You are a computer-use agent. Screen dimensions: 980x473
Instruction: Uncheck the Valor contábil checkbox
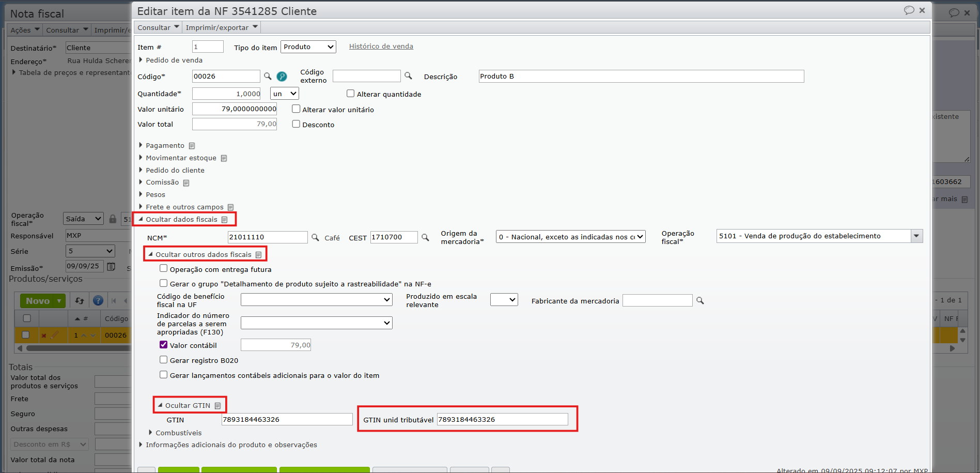click(163, 345)
